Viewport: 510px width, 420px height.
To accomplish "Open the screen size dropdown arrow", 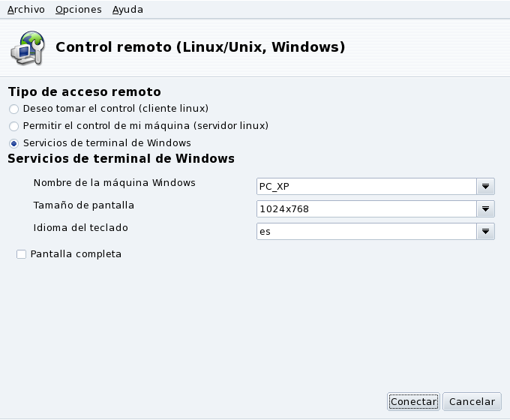I will pos(485,209).
